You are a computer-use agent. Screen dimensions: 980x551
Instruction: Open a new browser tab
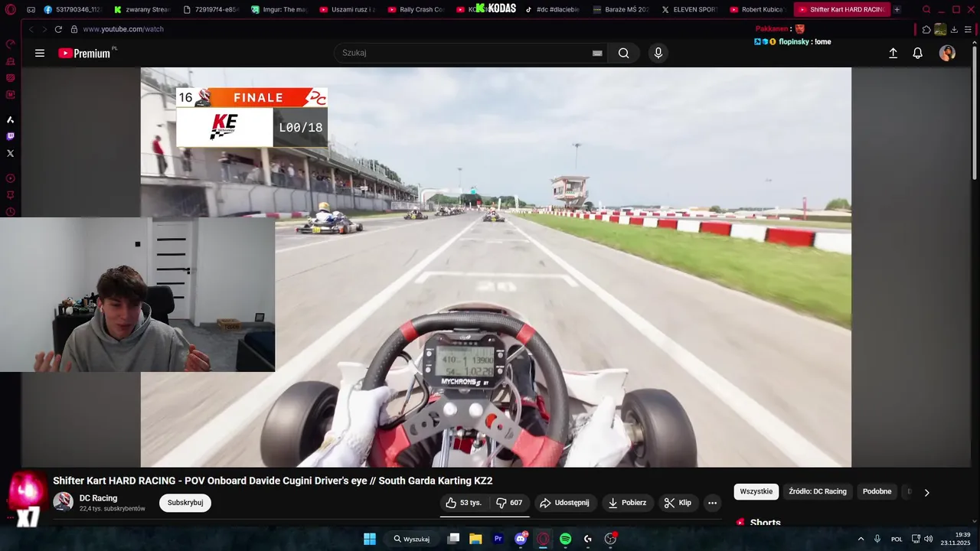pos(897,10)
